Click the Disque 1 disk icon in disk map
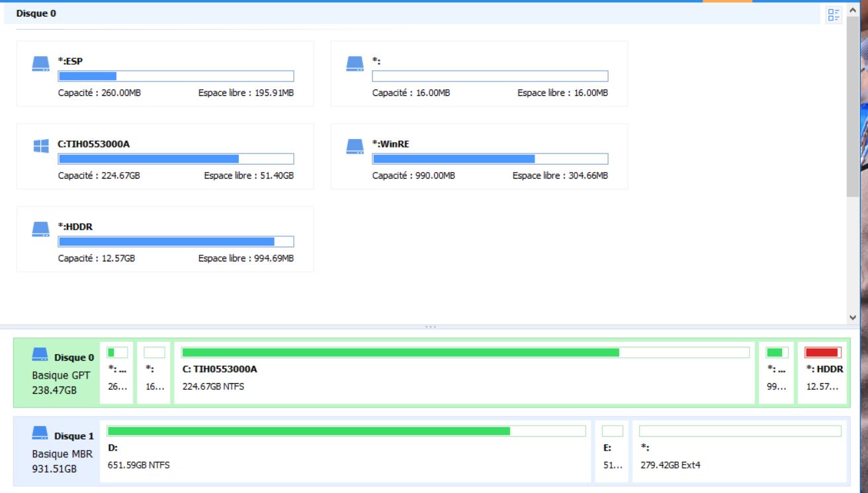 coord(41,435)
